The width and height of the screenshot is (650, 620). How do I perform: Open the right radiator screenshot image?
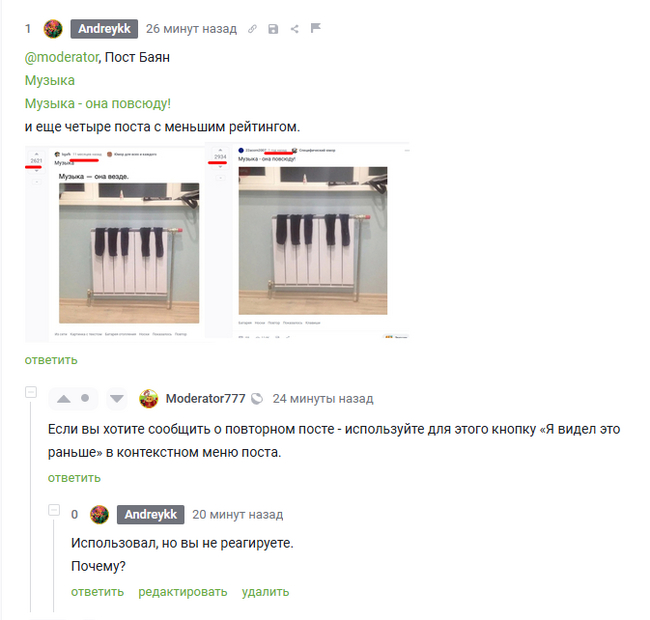point(307,242)
